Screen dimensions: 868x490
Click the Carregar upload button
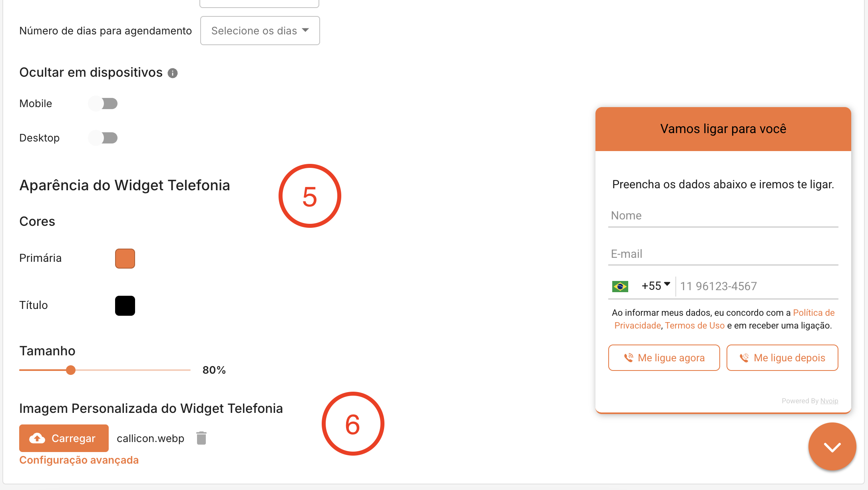[64, 438]
